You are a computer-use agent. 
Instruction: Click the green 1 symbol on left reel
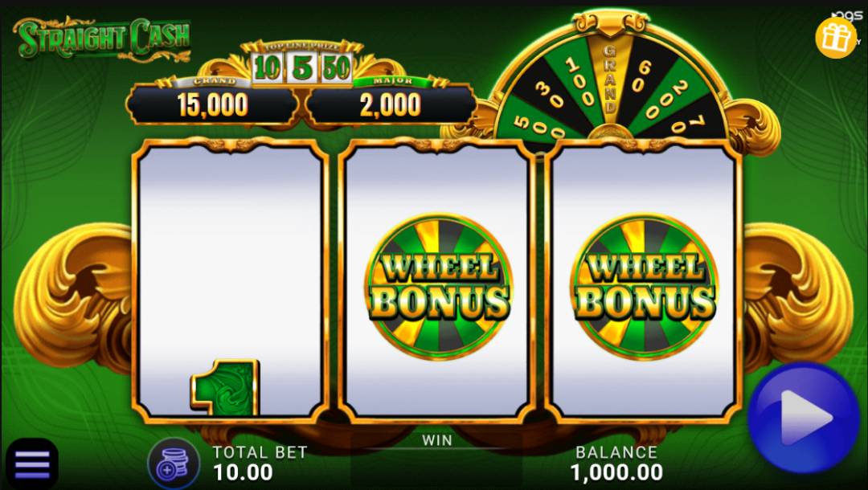coord(225,387)
